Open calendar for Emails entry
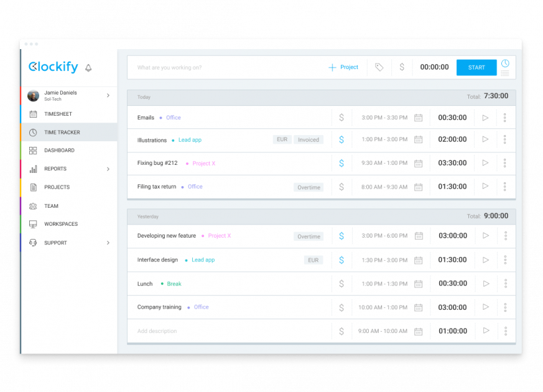543x392 pixels. pyautogui.click(x=419, y=118)
